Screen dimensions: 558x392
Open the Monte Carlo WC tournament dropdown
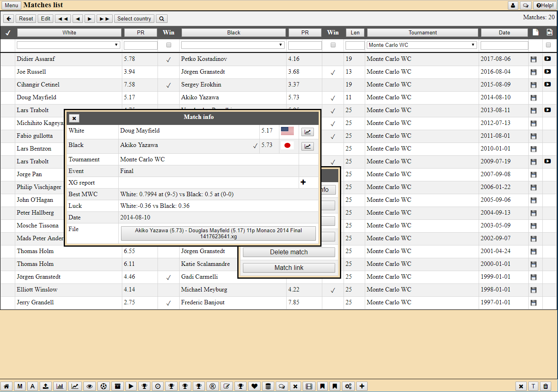pos(422,45)
